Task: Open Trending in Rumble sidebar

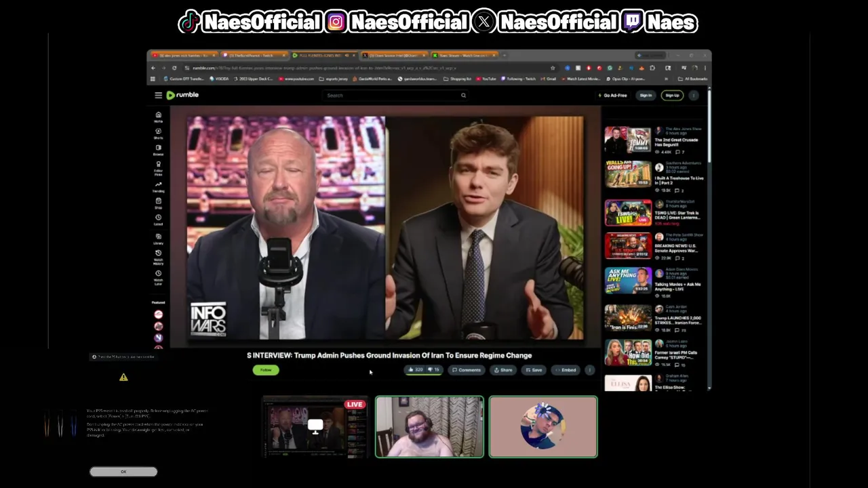Action: pos(158,187)
